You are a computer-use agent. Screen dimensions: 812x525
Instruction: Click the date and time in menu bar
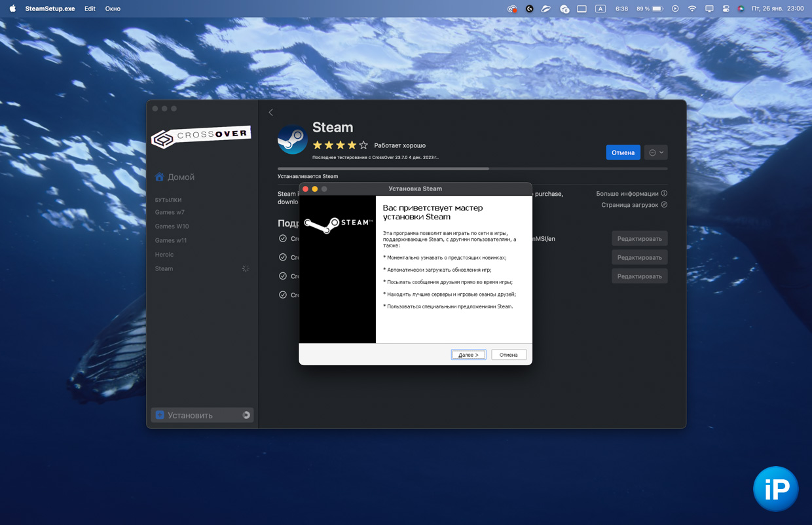coord(777,9)
